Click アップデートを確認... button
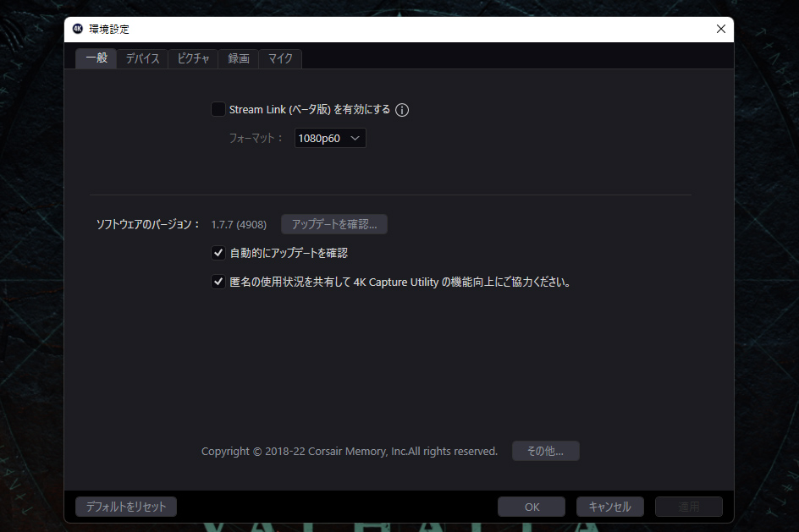Image resolution: width=799 pixels, height=532 pixels. click(x=334, y=224)
